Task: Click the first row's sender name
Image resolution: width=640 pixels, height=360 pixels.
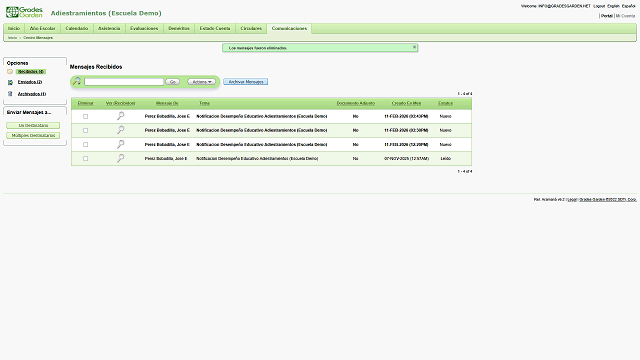Action: pyautogui.click(x=167, y=116)
